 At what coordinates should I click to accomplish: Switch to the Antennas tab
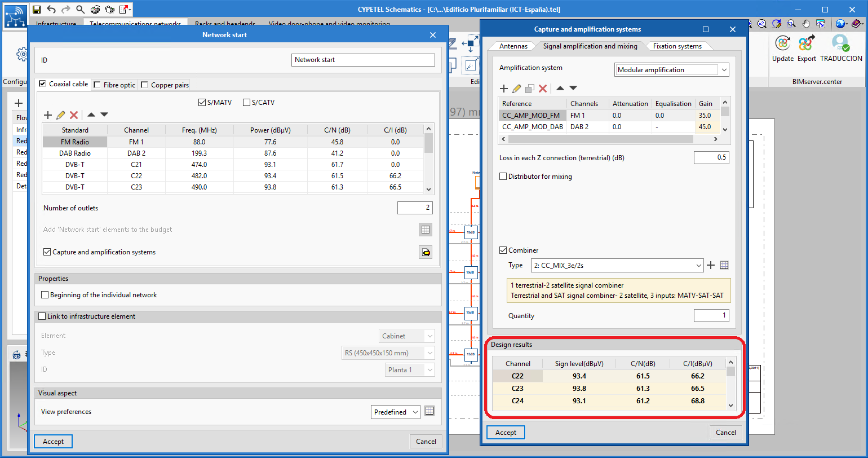[x=513, y=46]
